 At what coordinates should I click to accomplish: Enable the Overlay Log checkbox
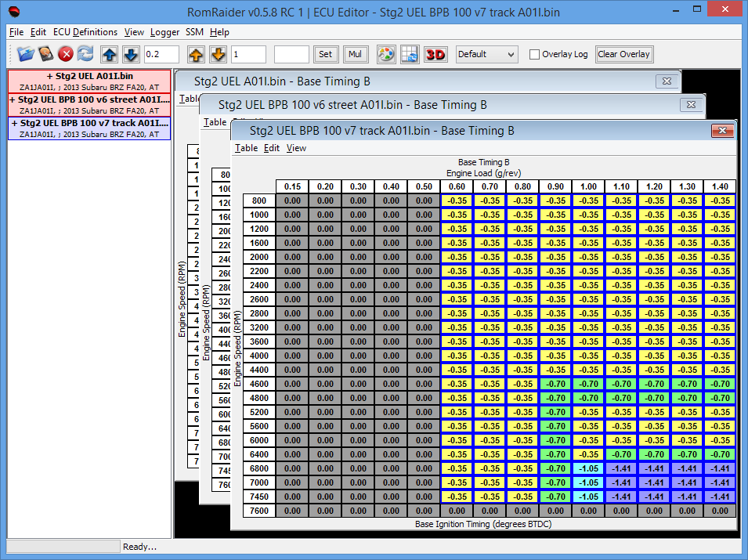[534, 55]
